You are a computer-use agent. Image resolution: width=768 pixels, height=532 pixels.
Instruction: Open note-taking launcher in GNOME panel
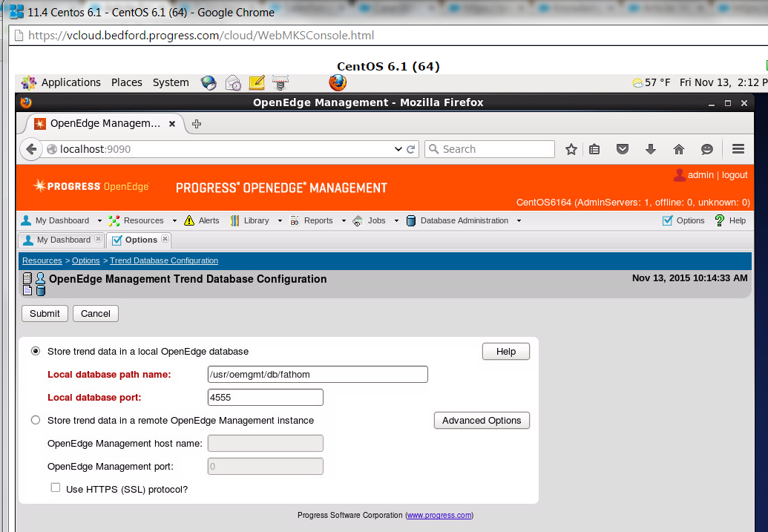pyautogui.click(x=257, y=83)
